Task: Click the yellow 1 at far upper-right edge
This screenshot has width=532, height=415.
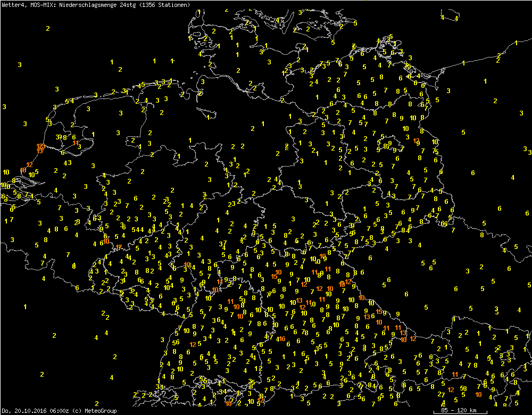Action: tap(516, 43)
